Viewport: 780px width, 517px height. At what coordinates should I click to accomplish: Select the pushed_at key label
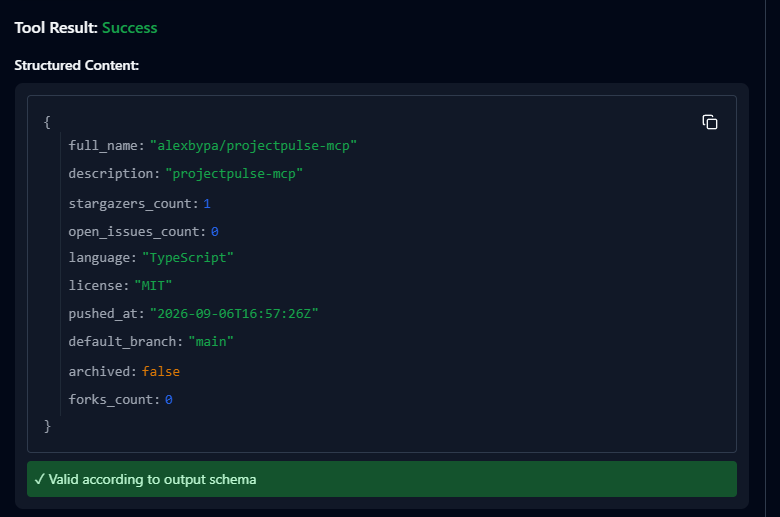tap(106, 313)
